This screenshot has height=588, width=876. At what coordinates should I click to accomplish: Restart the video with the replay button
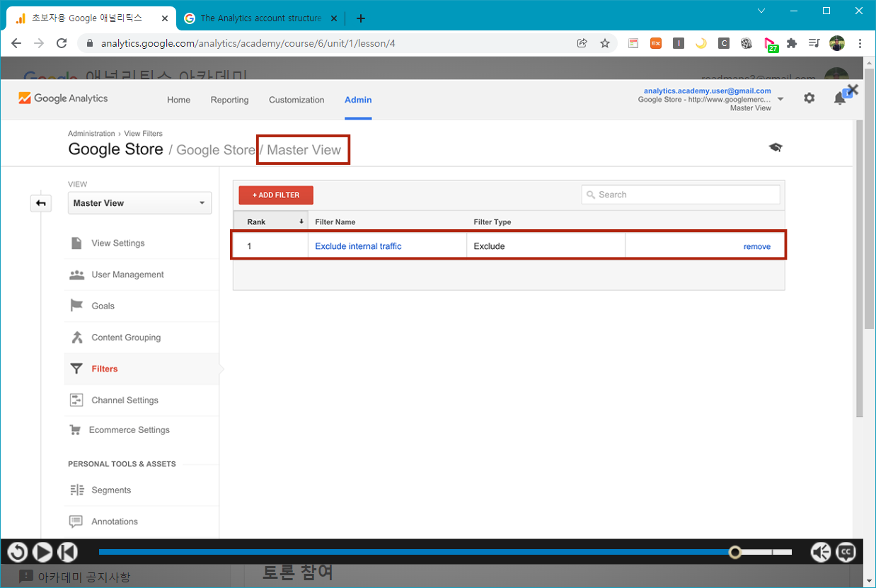18,552
